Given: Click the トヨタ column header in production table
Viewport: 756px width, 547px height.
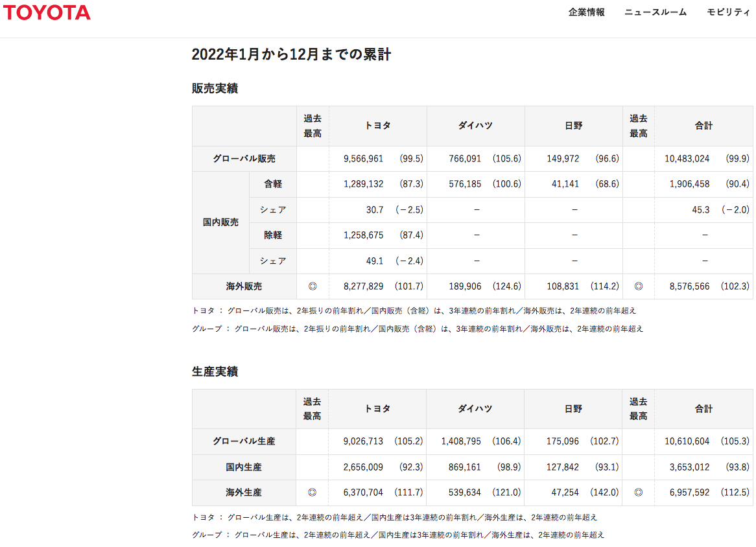Looking at the screenshot, I should 377,409.
